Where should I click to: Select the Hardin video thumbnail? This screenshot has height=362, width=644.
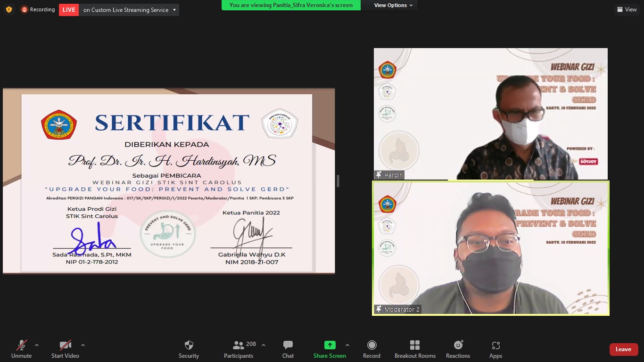click(x=490, y=114)
